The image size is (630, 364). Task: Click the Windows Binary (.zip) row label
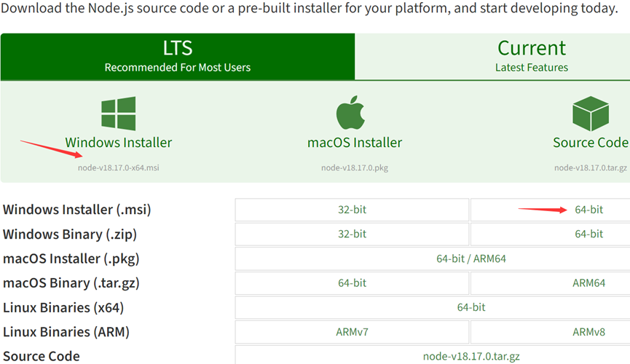click(x=70, y=234)
